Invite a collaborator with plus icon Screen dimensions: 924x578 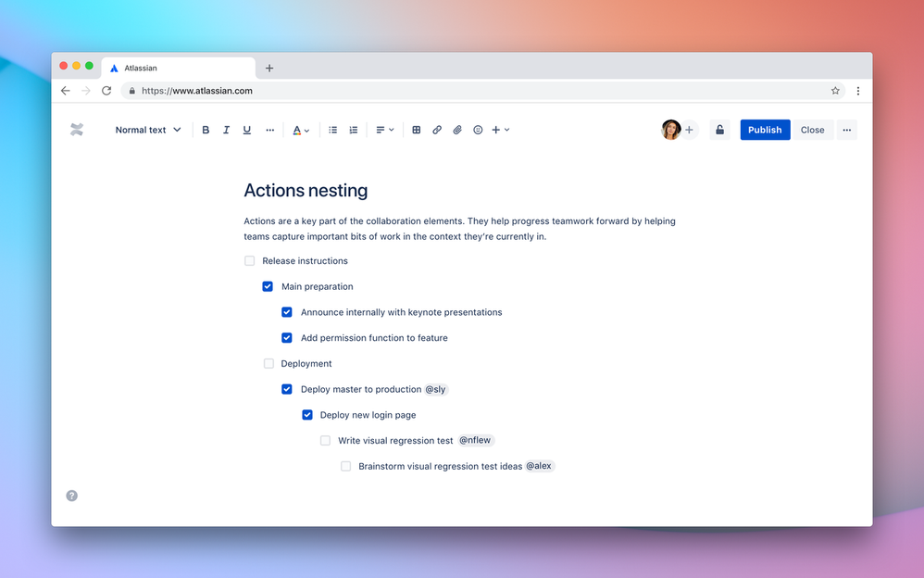pyautogui.click(x=689, y=130)
